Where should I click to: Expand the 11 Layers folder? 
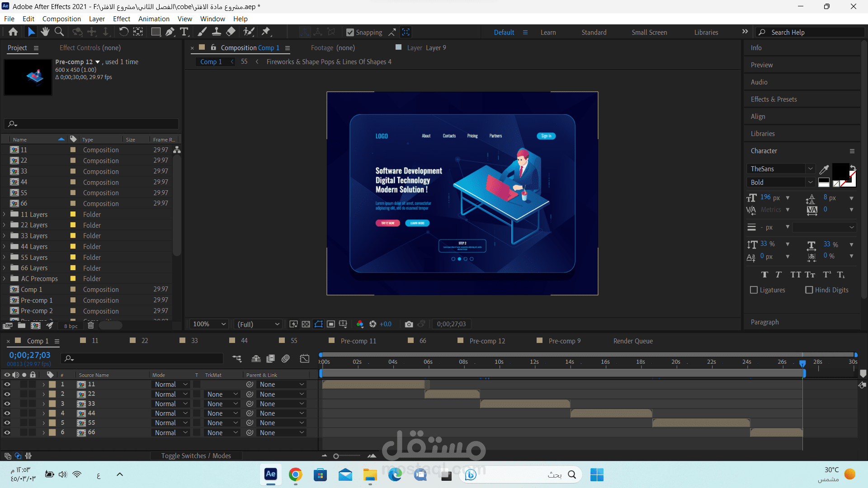click(4, 215)
